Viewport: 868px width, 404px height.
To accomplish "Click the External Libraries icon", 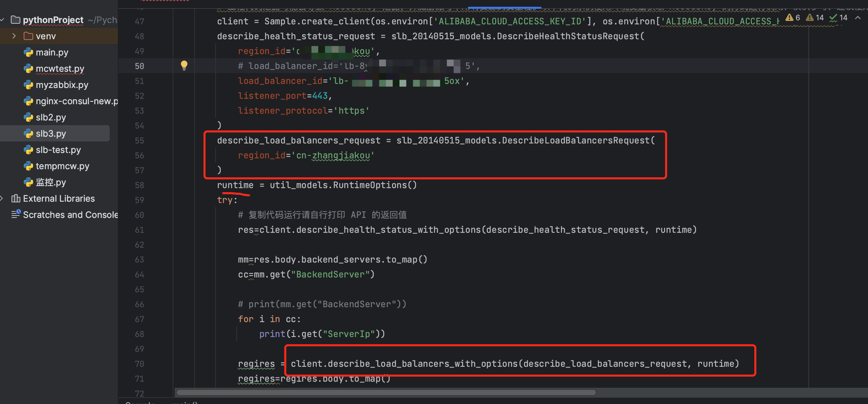I will (16, 199).
